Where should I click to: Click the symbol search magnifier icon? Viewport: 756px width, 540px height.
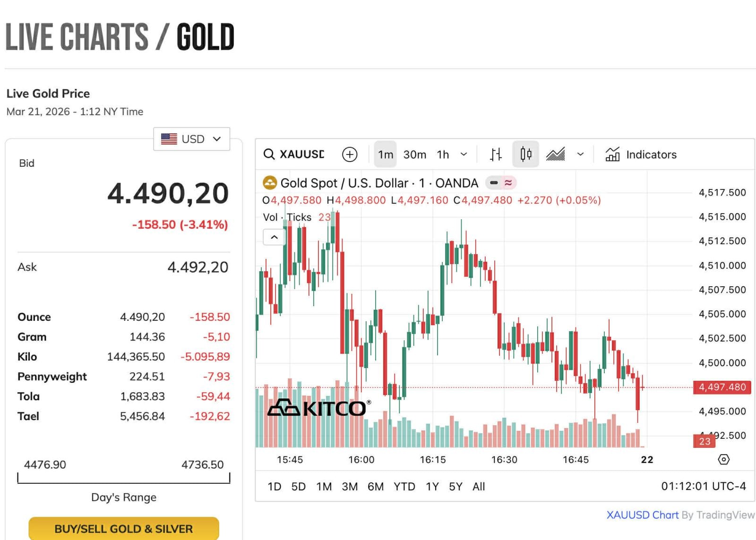[269, 154]
